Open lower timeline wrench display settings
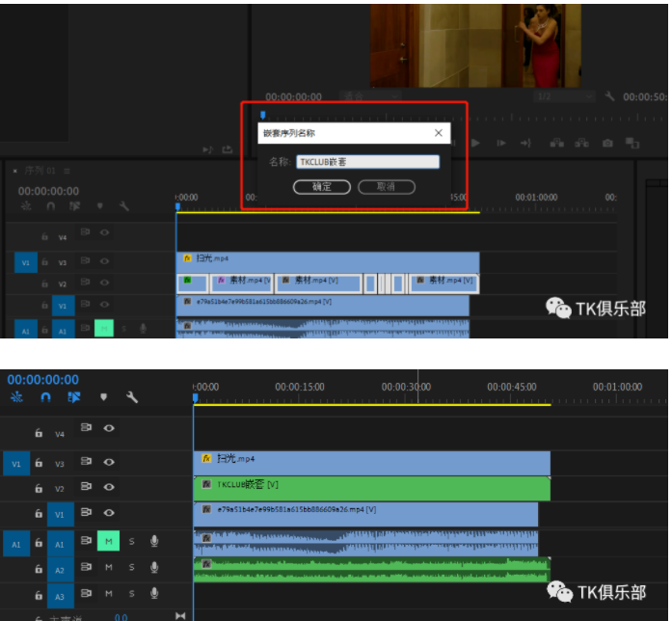Viewport: 672px width, 621px height. (x=131, y=397)
